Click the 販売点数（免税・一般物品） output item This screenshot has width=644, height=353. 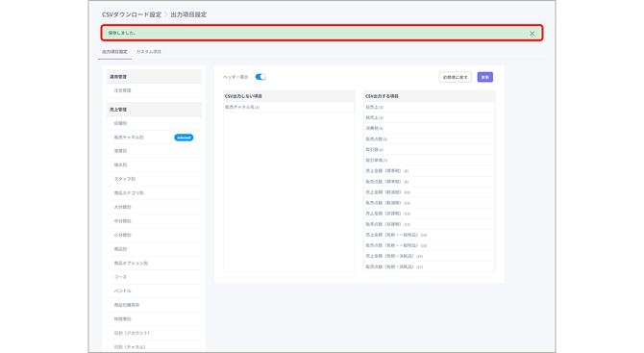click(430, 245)
